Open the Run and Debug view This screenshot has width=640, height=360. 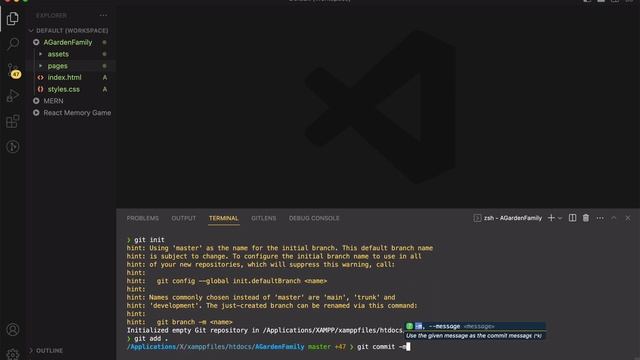coord(13,96)
